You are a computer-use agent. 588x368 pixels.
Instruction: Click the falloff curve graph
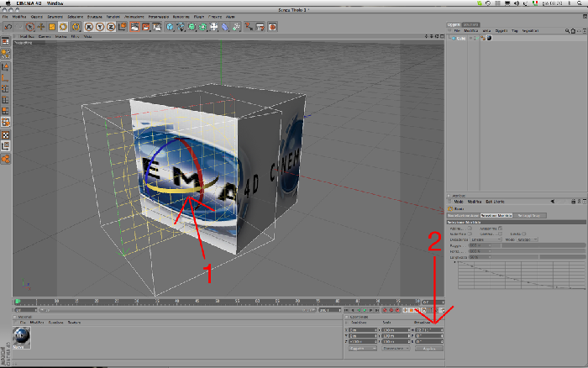click(x=522, y=276)
